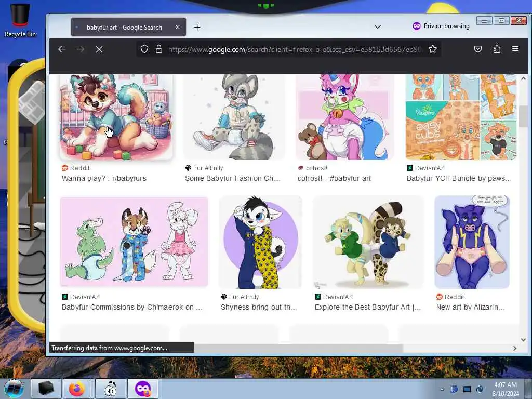
Task: Select the babyfur art - Google Search tab
Action: coord(129,27)
